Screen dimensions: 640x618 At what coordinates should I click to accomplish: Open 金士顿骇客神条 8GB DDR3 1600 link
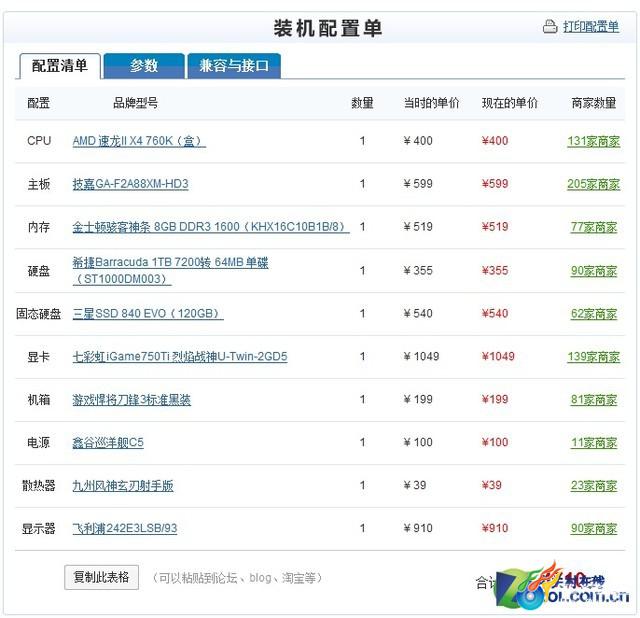[x=211, y=227]
